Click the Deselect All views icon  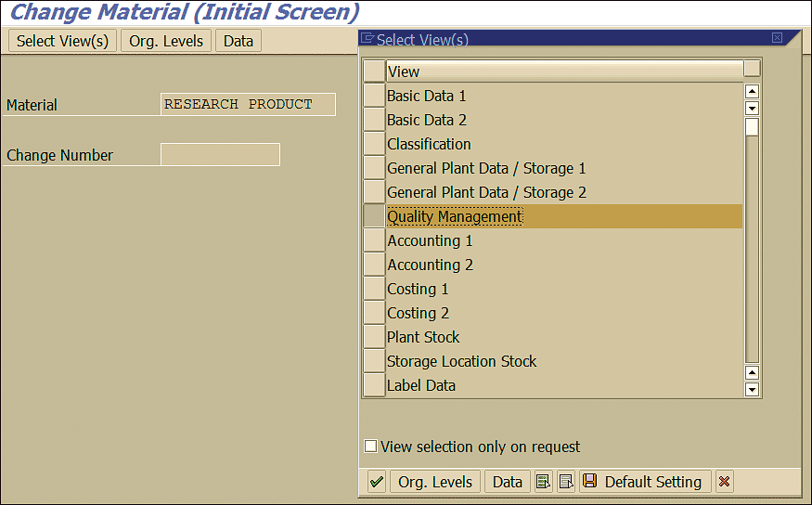[x=566, y=482]
